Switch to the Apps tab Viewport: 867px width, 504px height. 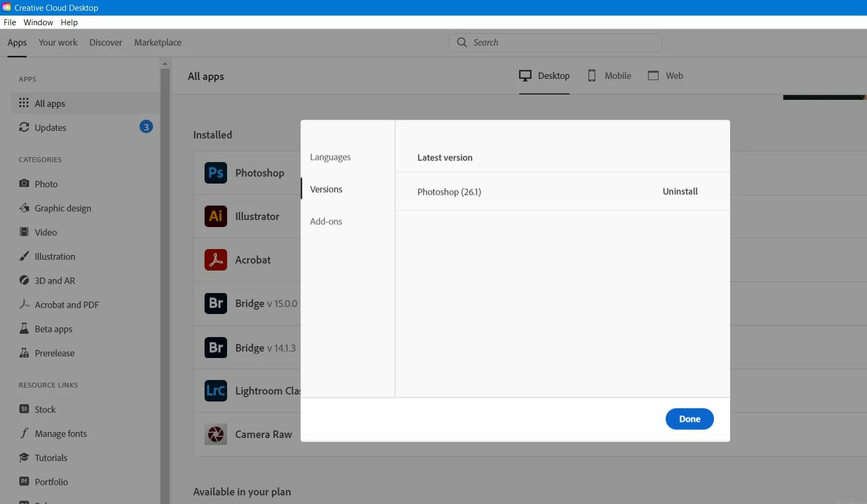[x=17, y=42]
